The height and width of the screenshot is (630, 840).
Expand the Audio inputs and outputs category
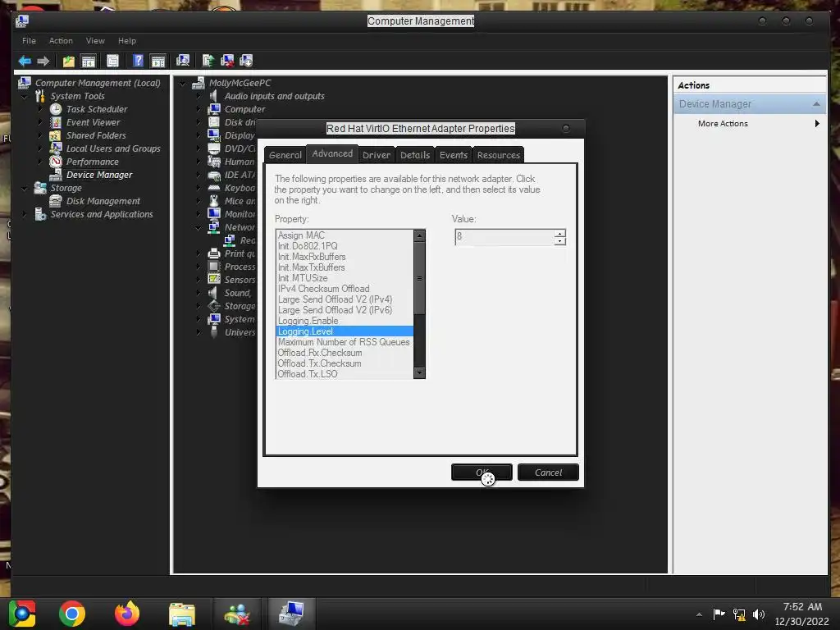[199, 97]
